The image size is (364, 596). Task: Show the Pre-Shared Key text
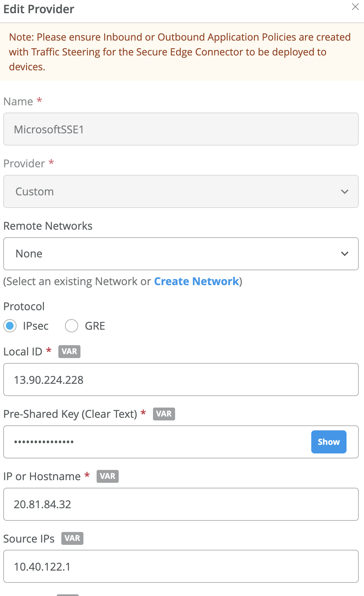328,442
